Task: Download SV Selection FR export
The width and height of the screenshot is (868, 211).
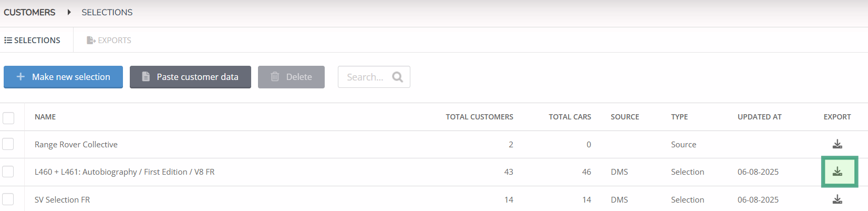Action: click(x=838, y=199)
